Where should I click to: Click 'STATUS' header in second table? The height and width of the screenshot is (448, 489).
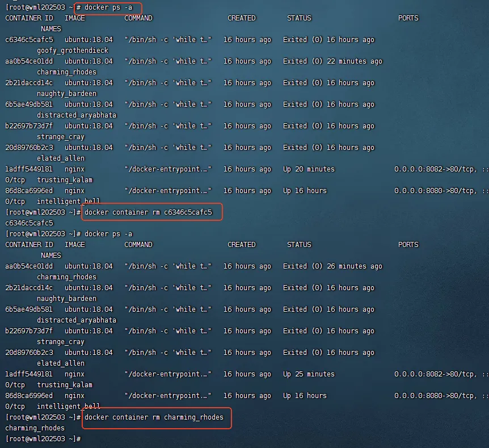coord(299,245)
